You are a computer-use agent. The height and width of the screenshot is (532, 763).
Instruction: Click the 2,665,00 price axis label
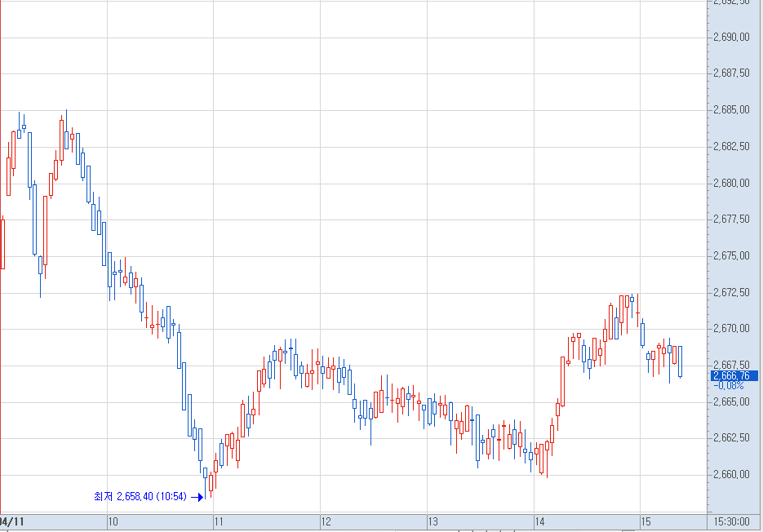coord(731,401)
